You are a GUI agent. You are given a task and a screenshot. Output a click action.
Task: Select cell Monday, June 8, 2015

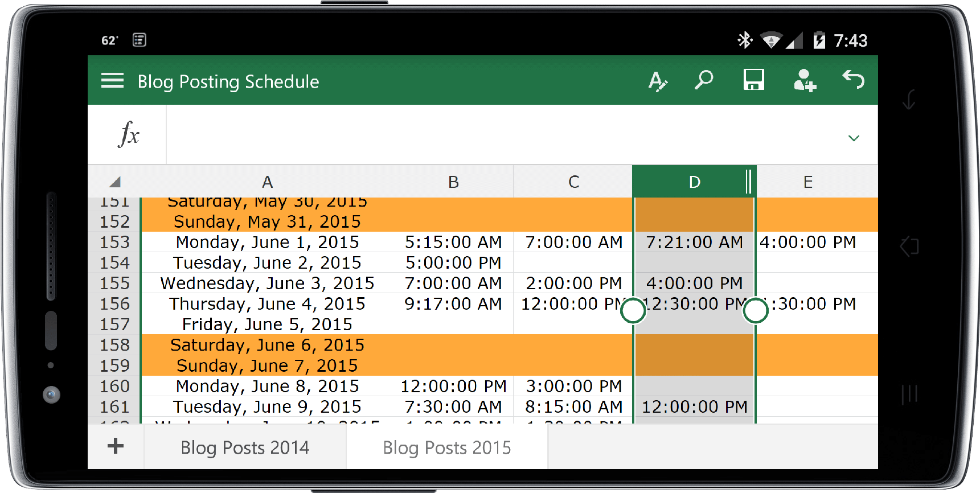tap(268, 386)
